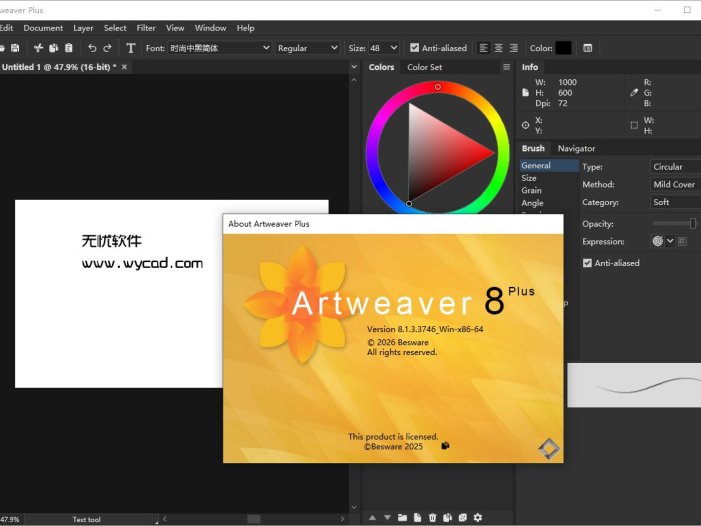This screenshot has width=701, height=526.
Task: Open the gear settings icon at bottom
Action: coord(478,518)
